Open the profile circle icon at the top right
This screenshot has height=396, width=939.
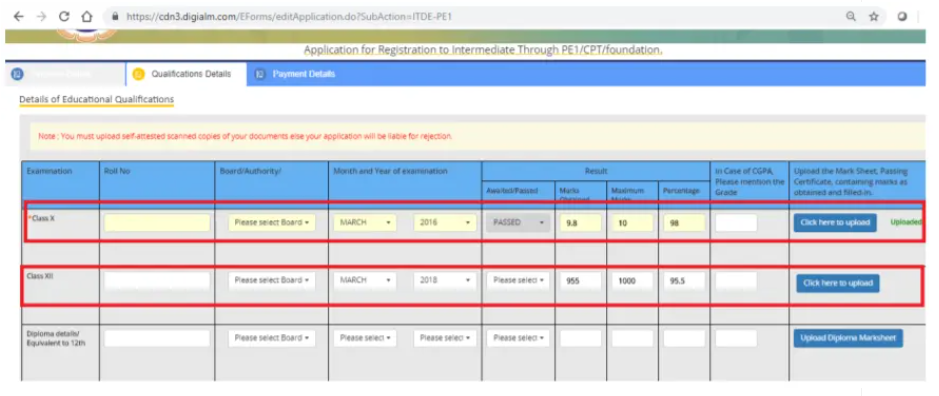pos(902,17)
